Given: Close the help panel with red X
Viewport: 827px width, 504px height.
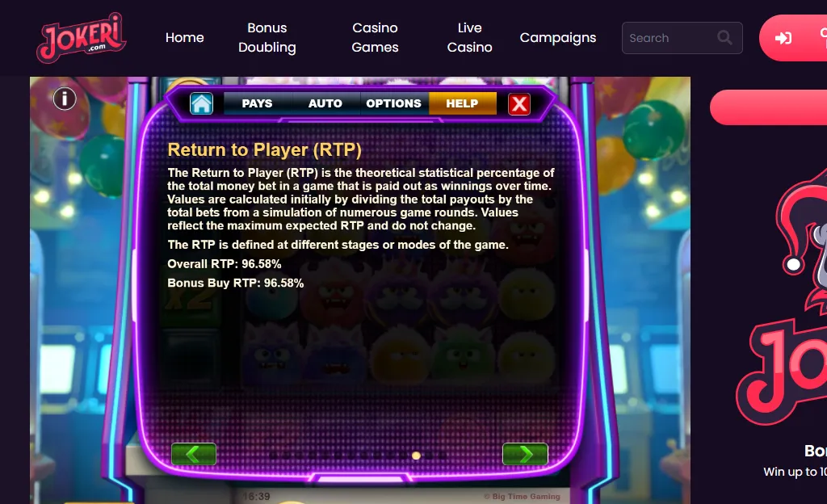Looking at the screenshot, I should 519,104.
